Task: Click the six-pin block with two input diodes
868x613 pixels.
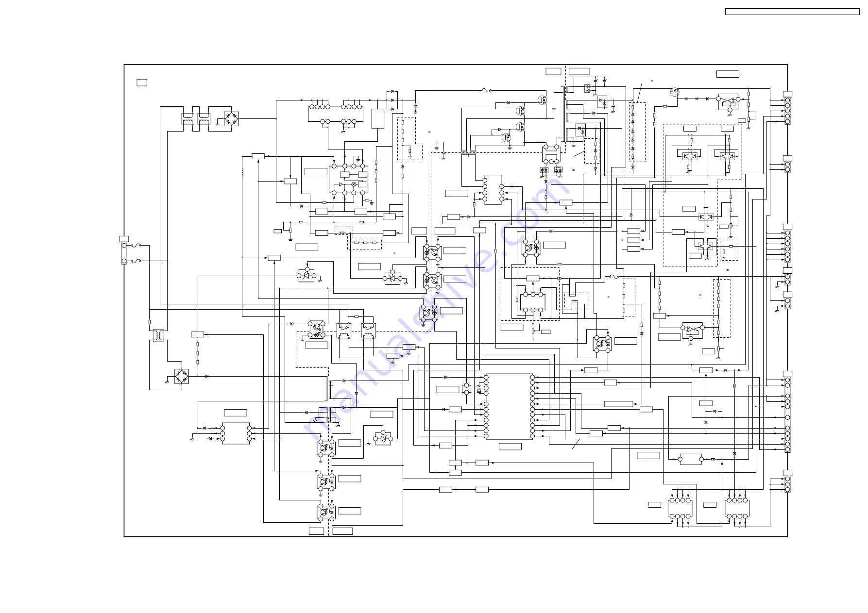Action: [x=236, y=433]
